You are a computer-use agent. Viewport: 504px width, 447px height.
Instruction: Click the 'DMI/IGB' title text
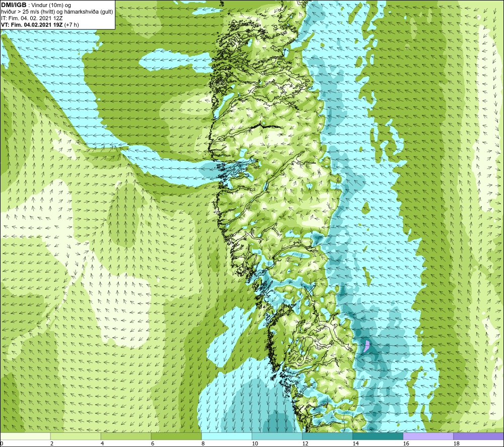click(x=14, y=5)
